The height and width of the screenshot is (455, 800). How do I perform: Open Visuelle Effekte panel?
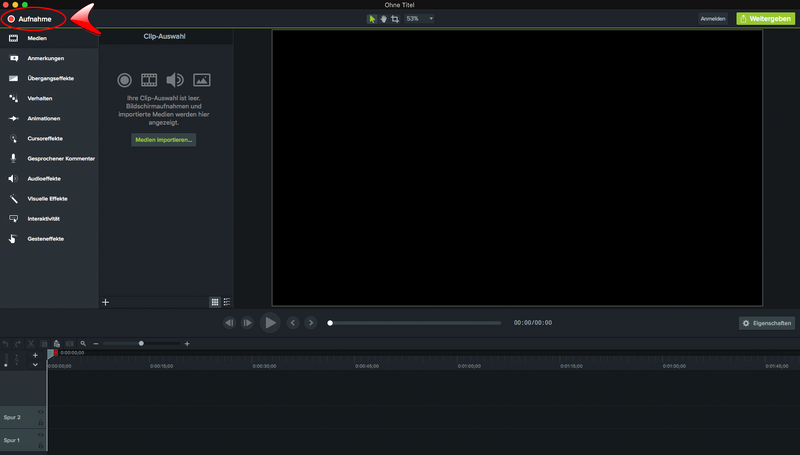49,198
